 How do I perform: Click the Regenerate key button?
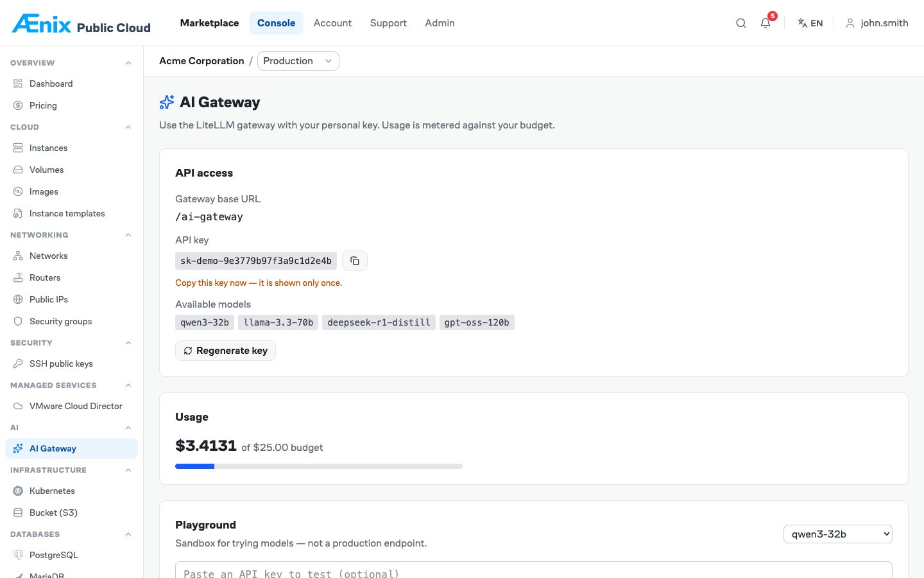click(225, 351)
